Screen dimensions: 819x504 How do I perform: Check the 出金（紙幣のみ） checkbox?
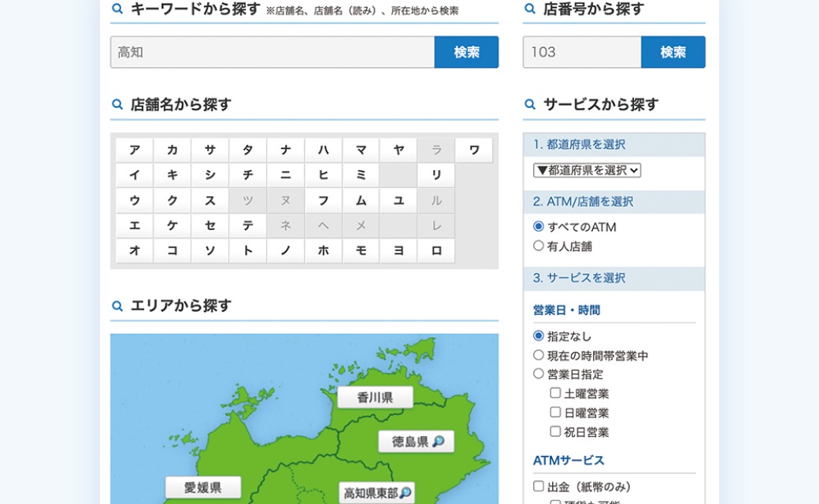[539, 486]
